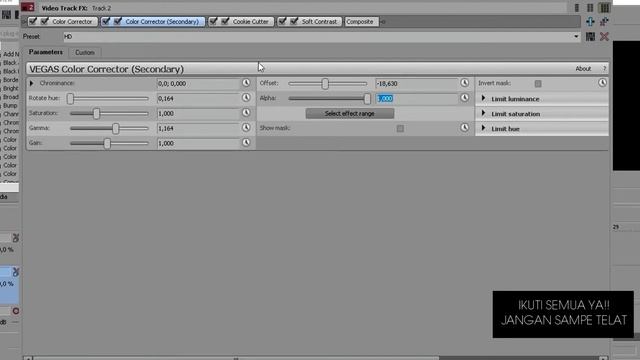
Task: Click the Rotate hue animate clock icon
Action: (x=246, y=98)
